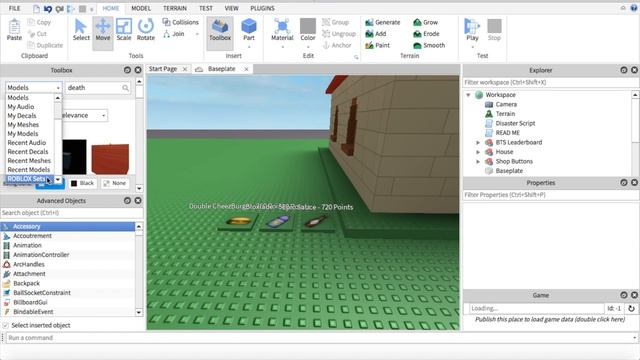Image resolution: width=640 pixels, height=360 pixels.
Task: Click the Ungroup button
Action: (339, 33)
